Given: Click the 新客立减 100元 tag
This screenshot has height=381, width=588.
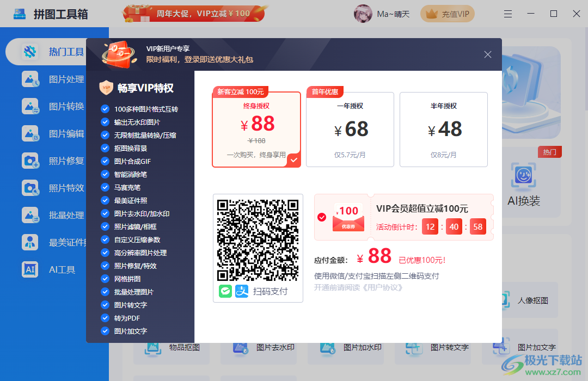Looking at the screenshot, I should (x=241, y=92).
